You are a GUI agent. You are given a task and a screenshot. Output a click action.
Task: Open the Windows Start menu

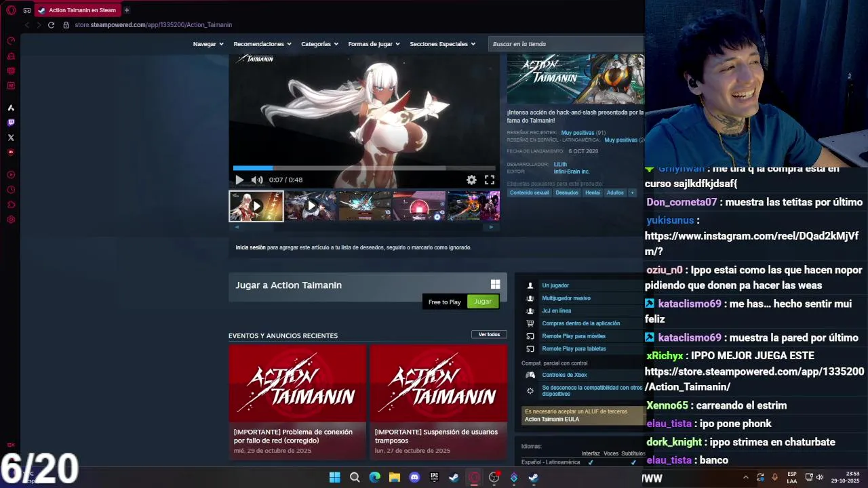334,477
